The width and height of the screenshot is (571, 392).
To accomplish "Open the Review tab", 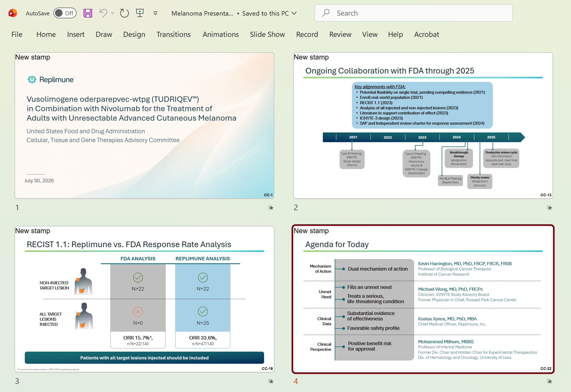I will click(x=340, y=34).
